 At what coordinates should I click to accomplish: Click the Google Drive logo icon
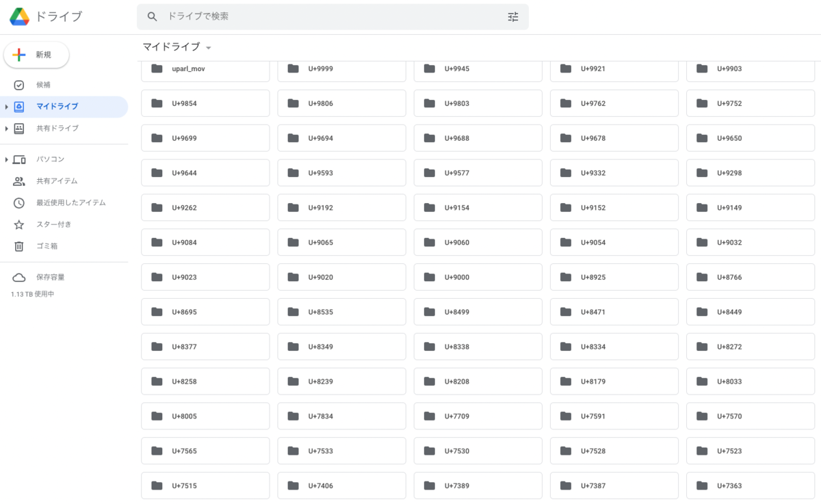coord(19,16)
